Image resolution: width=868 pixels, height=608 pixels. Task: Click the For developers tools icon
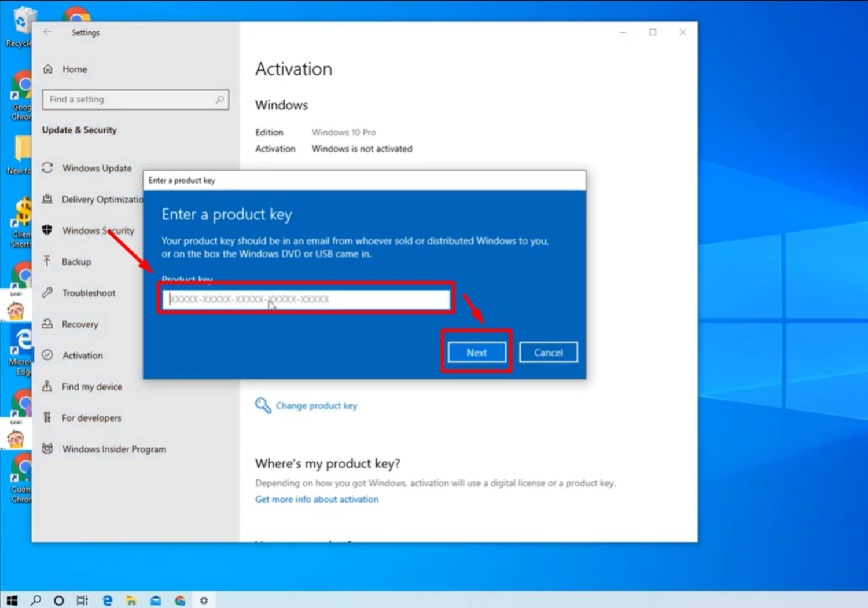[x=47, y=417]
